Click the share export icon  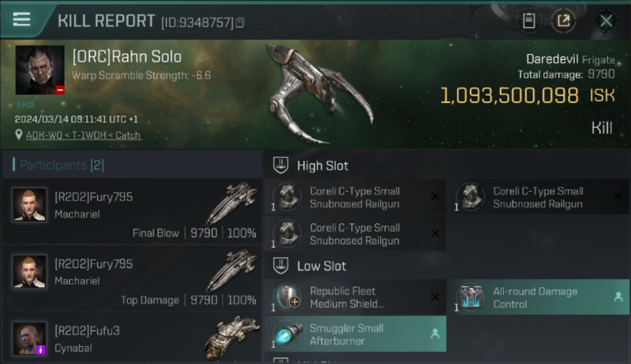[x=564, y=21]
